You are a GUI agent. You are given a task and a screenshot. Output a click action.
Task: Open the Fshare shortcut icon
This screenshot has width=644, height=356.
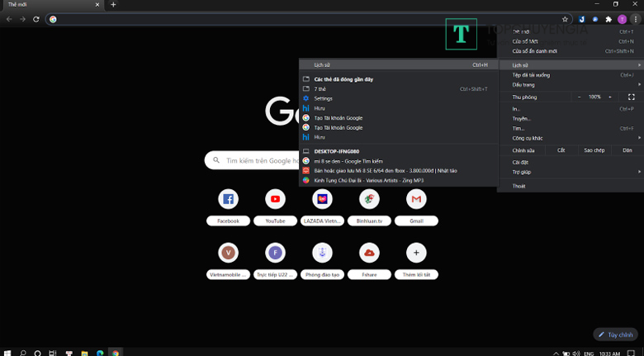369,253
